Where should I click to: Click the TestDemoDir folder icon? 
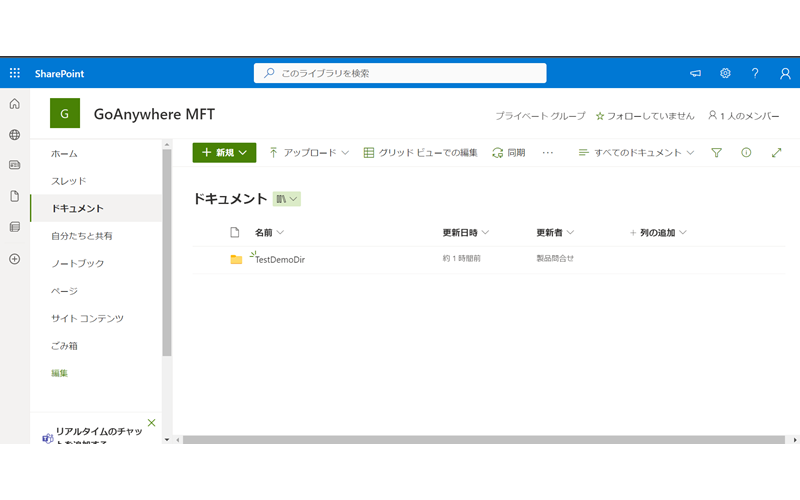pos(236,259)
